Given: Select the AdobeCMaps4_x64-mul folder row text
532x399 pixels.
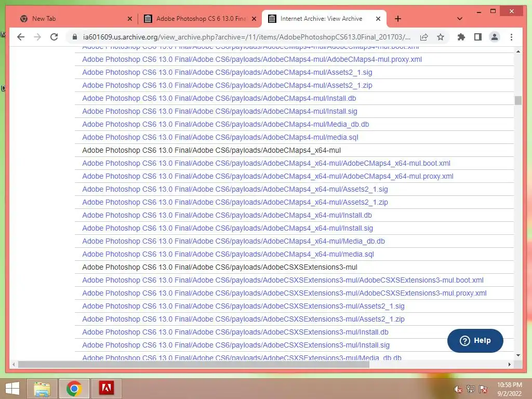Looking at the screenshot, I should 211,150.
